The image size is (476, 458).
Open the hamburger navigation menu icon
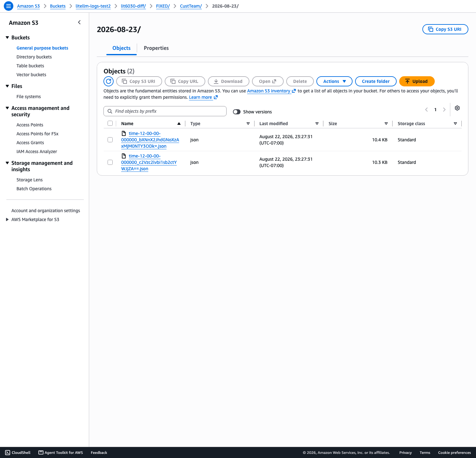pyautogui.click(x=9, y=6)
